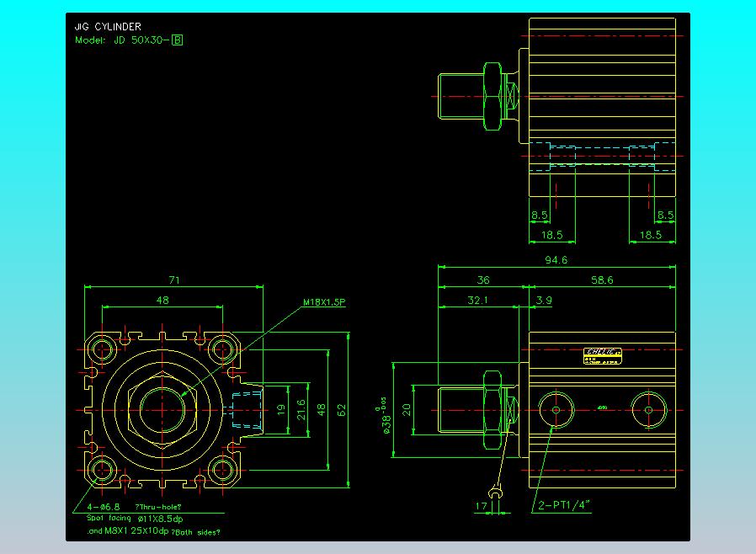Select the 3.9 dimension text
Screen dimensions: 756x554
544,301
